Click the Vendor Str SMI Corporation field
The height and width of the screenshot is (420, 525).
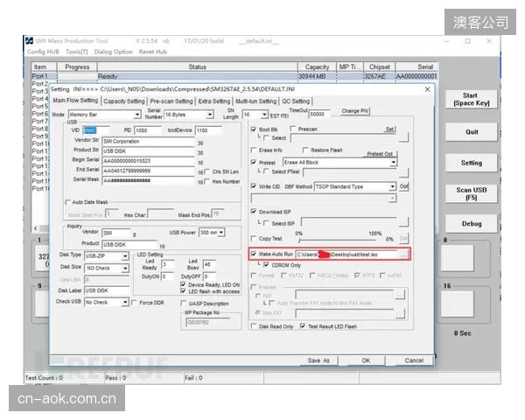pyautogui.click(x=148, y=142)
